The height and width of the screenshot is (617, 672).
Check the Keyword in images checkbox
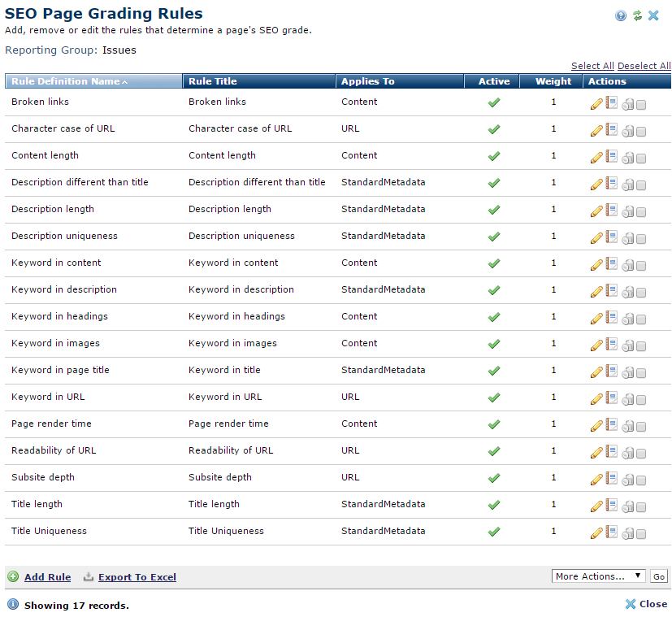click(x=640, y=346)
